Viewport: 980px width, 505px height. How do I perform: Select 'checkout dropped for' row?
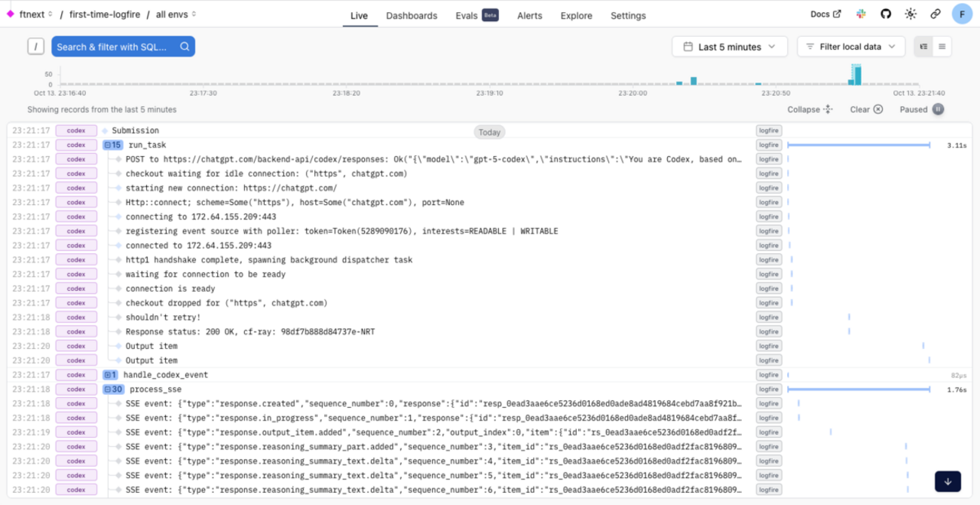490,303
